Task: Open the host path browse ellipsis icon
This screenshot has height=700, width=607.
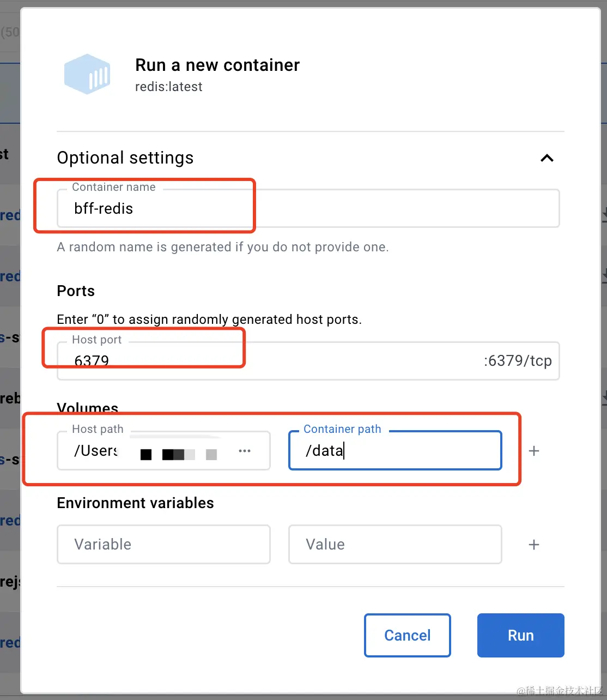Action: point(245,451)
